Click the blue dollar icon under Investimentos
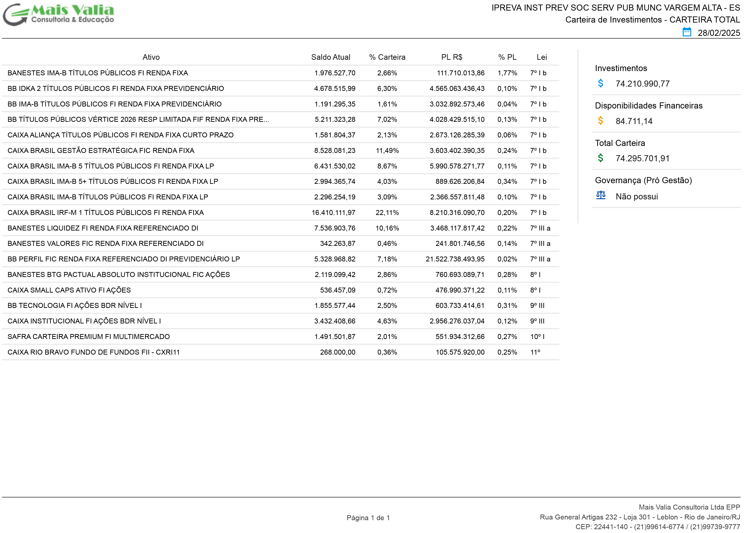 (x=601, y=83)
